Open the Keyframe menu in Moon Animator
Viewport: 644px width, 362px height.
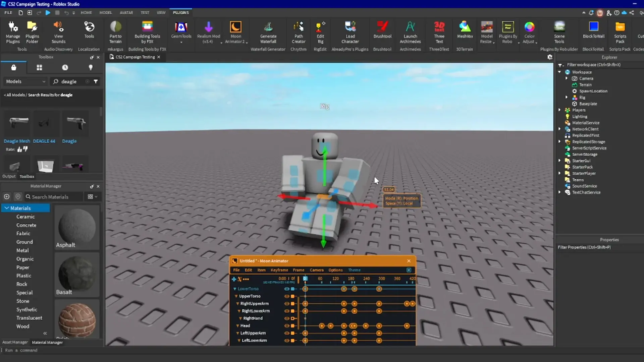point(279,270)
